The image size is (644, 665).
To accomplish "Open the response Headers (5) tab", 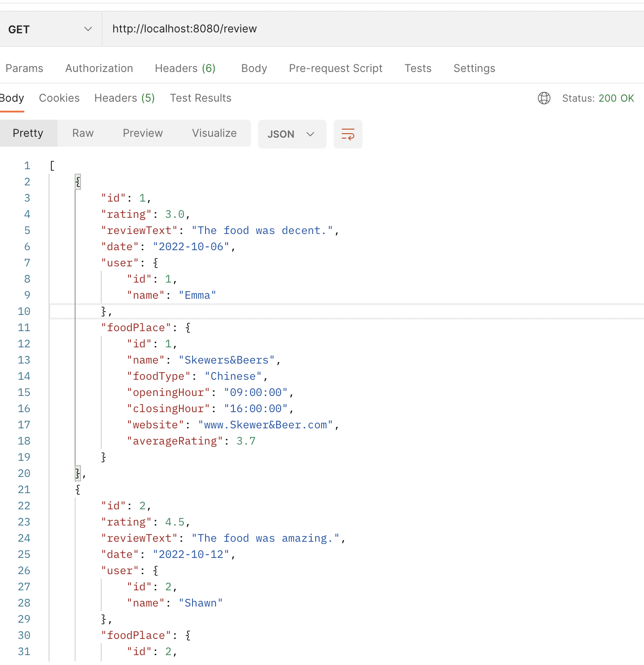I will (125, 98).
